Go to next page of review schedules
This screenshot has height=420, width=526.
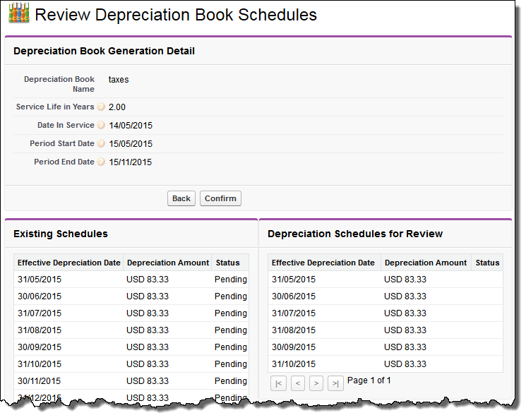click(x=316, y=383)
